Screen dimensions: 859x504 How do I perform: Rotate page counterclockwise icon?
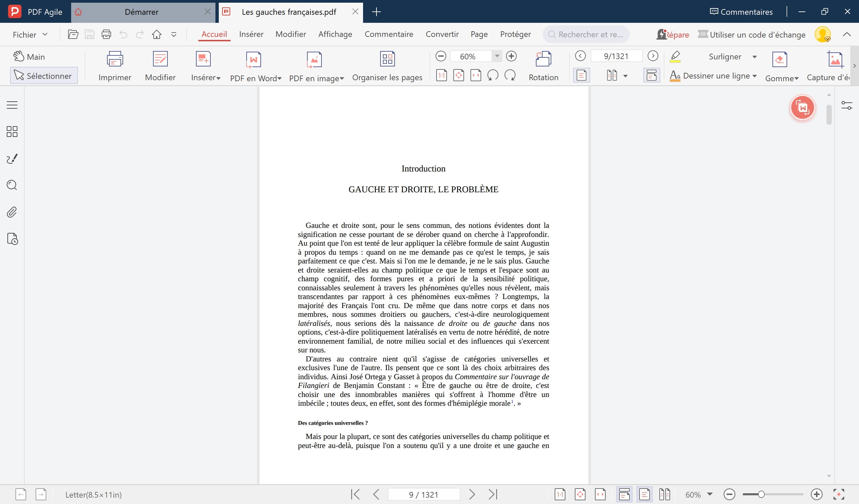(x=493, y=75)
